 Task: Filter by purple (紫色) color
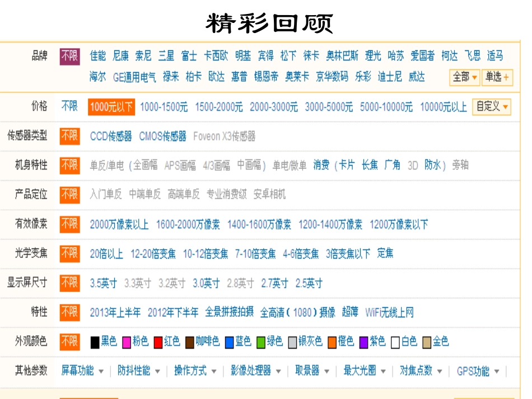pyautogui.click(x=372, y=342)
